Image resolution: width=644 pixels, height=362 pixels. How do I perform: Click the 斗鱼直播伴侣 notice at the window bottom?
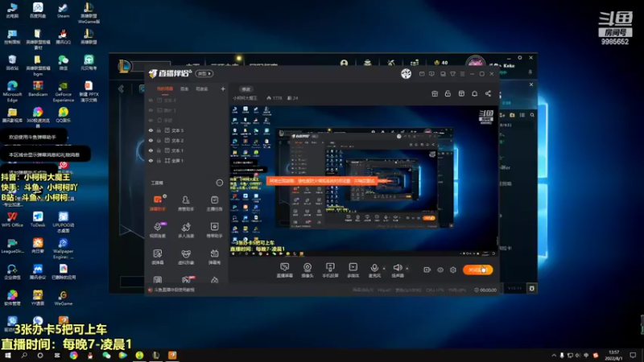click(171, 290)
